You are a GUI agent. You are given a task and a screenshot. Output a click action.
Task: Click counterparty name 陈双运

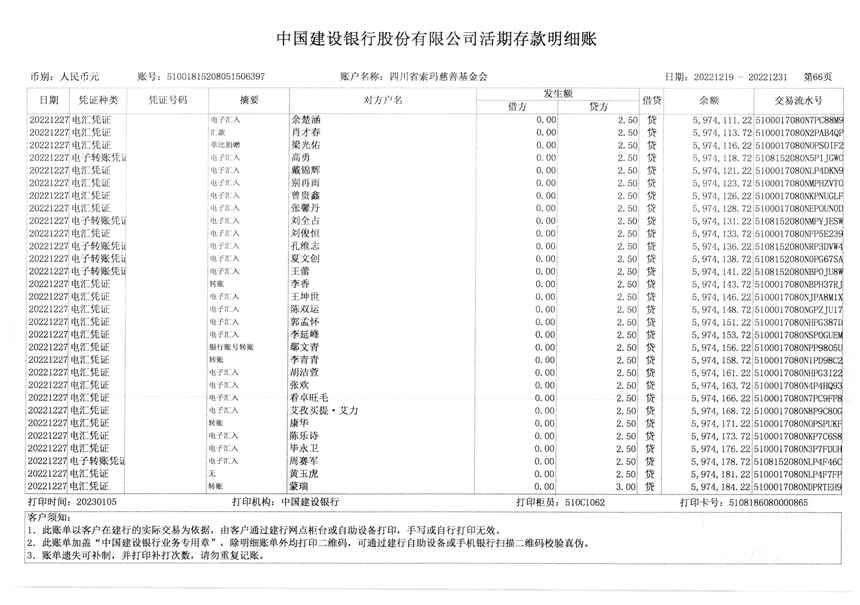pyautogui.click(x=305, y=309)
